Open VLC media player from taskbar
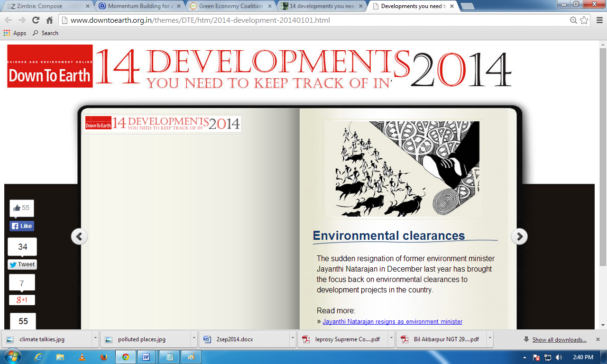607x364 pixels. click(x=82, y=357)
